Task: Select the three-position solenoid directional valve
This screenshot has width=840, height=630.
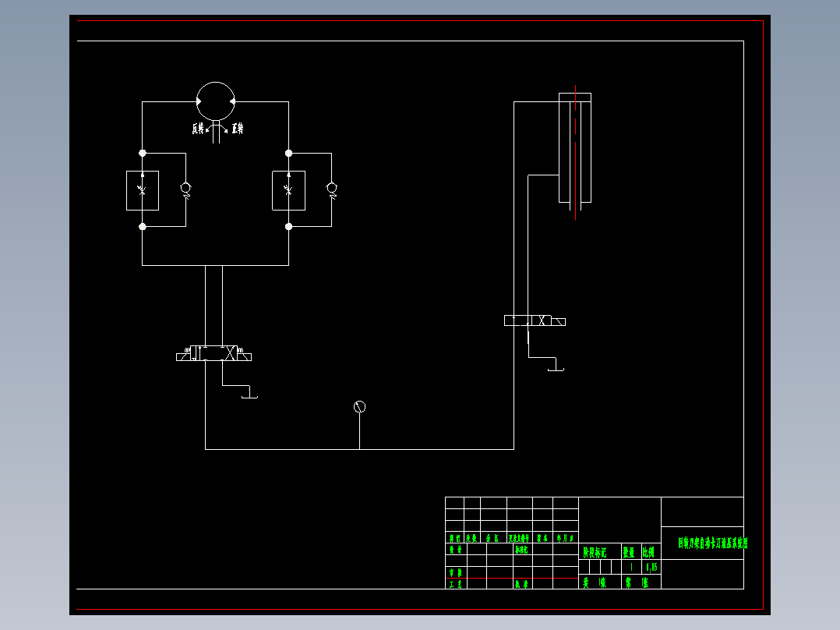Action: pos(214,353)
